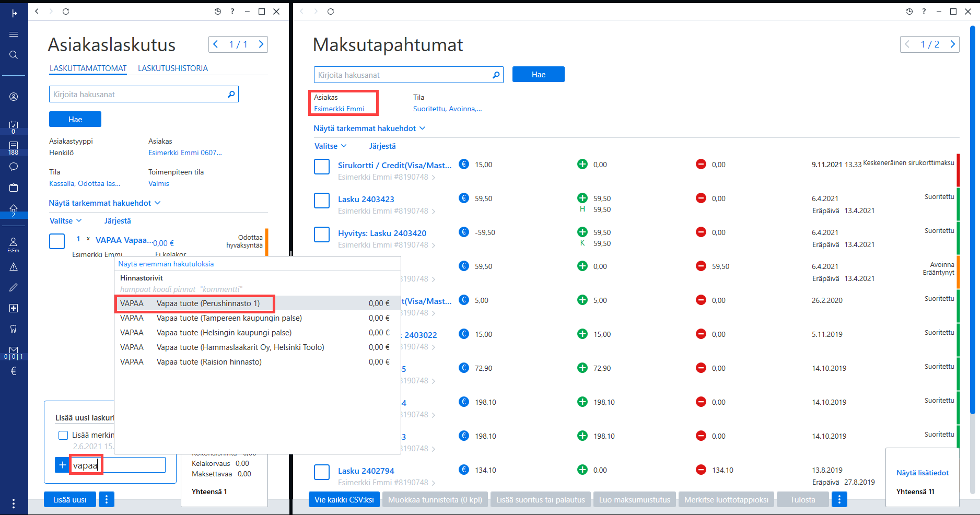Open the user profile icon in sidebar
980x515 pixels.
(x=14, y=97)
